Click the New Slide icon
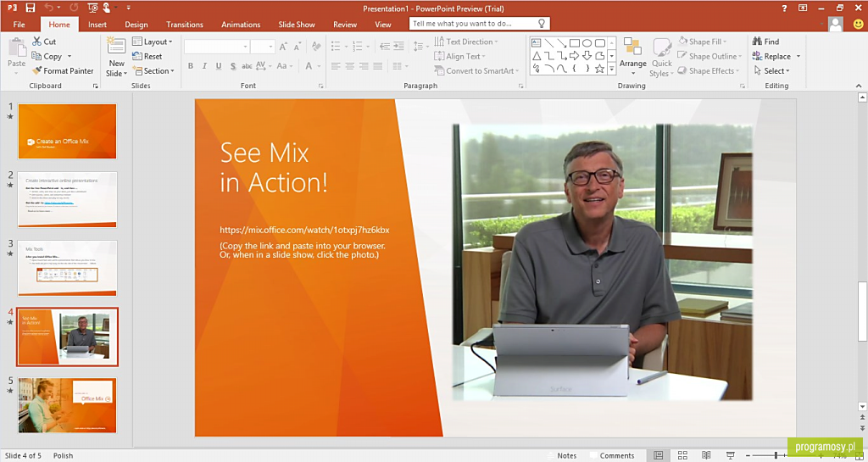The height and width of the screenshot is (462, 868). (116, 47)
